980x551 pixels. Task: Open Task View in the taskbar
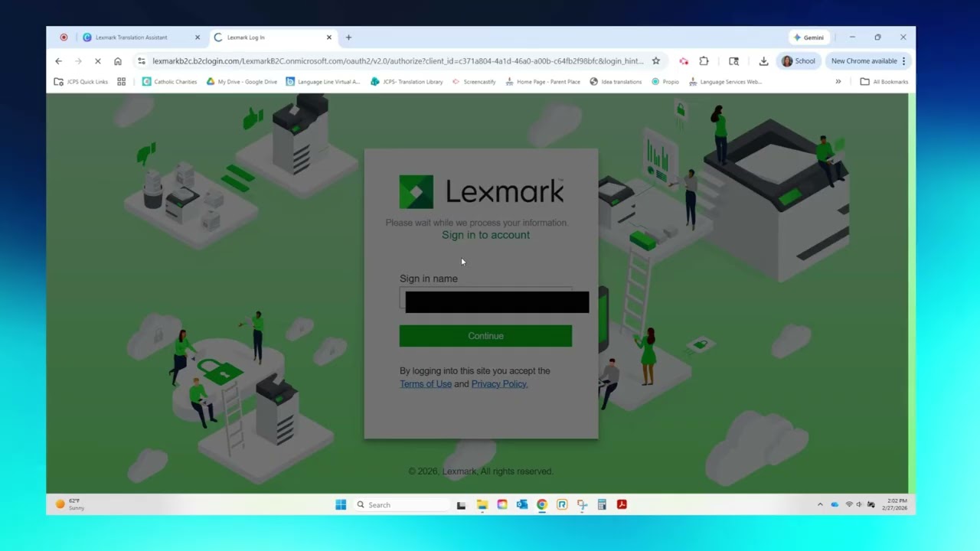click(461, 505)
